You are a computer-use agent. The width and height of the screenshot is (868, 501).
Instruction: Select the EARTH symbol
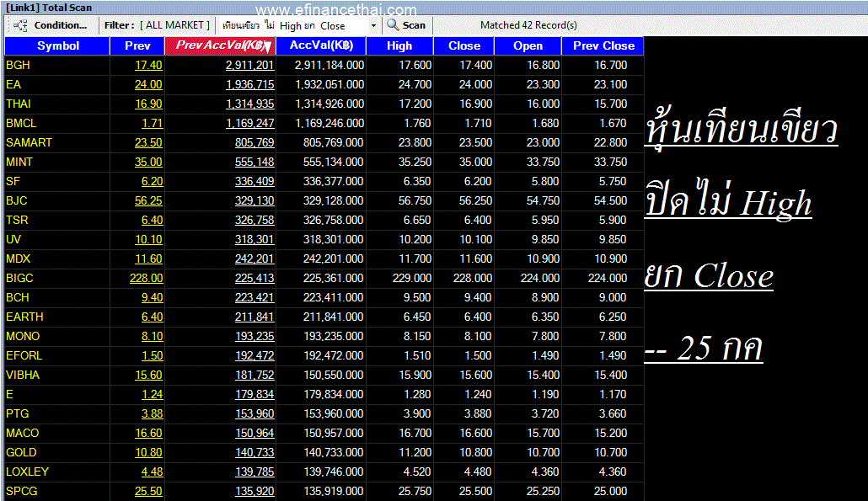(x=24, y=317)
